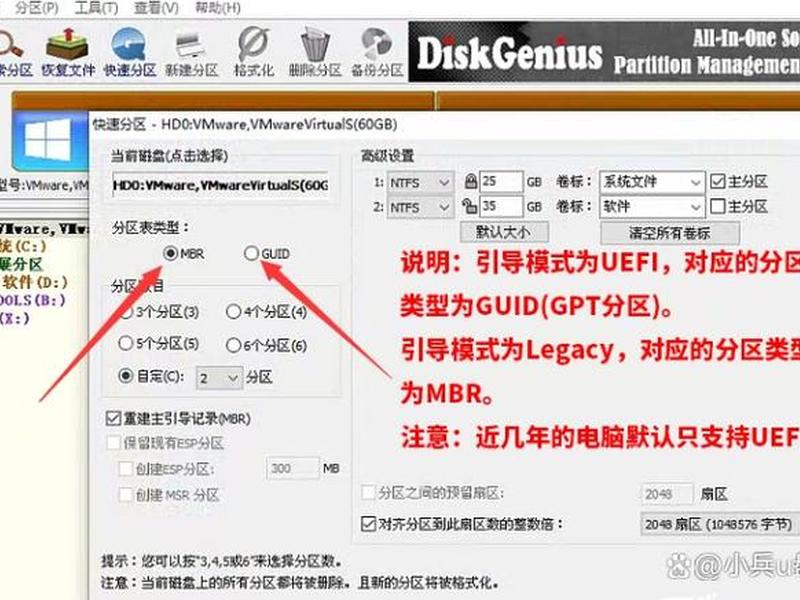Viewport: 800px width, 600px height.
Task: Select MBR partition table type
Action: 171,253
